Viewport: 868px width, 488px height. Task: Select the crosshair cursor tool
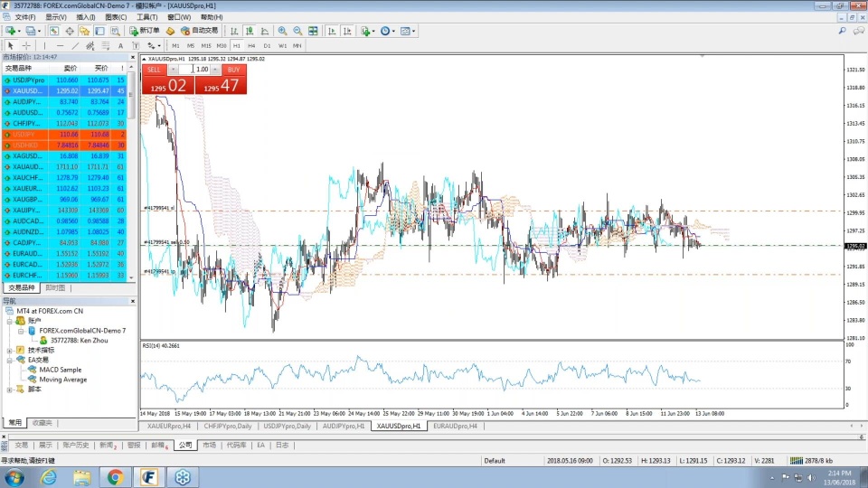click(26, 45)
